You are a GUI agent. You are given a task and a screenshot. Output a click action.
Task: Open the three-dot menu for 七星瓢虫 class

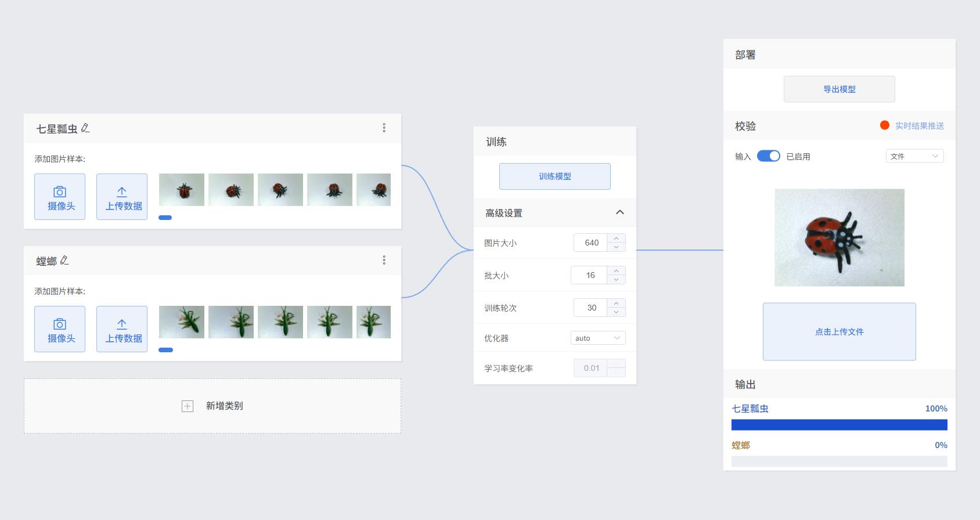384,128
